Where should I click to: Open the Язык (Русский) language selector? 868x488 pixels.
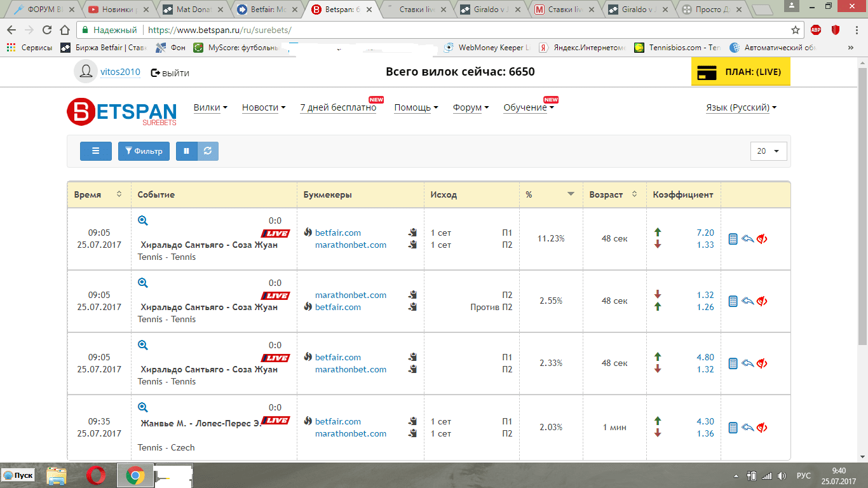(x=741, y=107)
